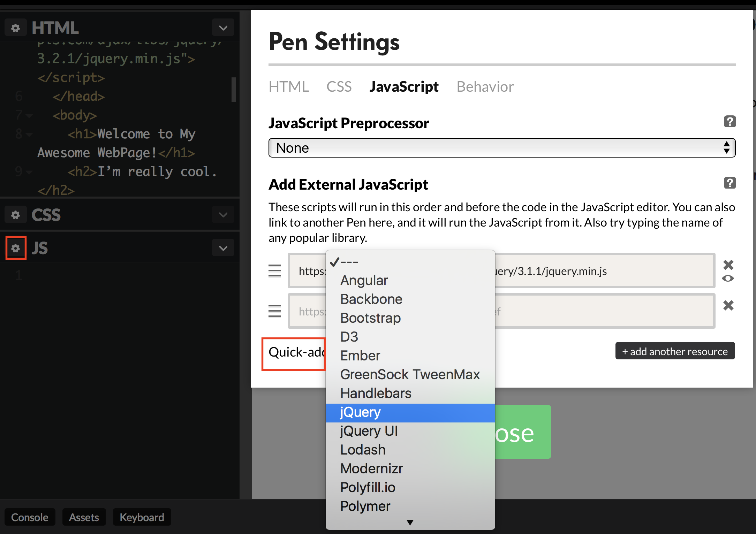This screenshot has height=534, width=756.
Task: Click the green Close button
Action: coord(522,432)
